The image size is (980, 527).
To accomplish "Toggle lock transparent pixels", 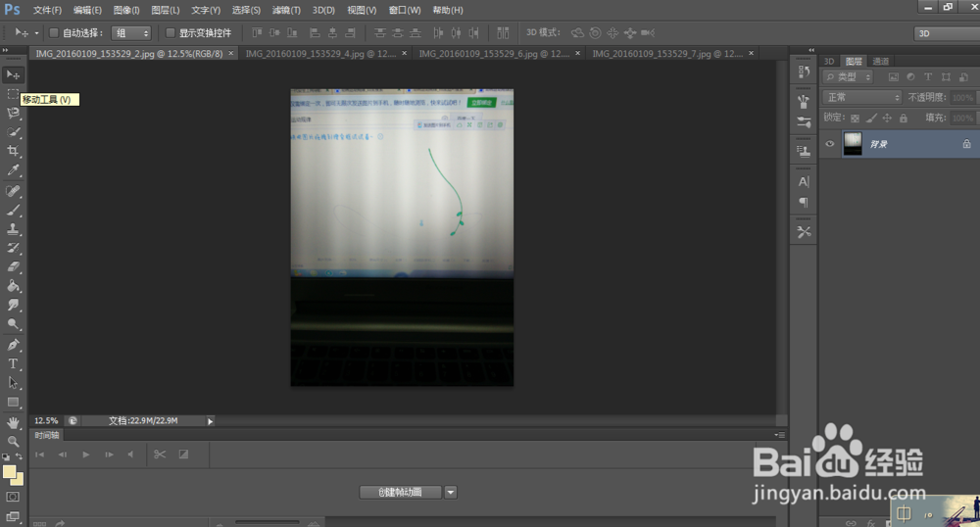I will point(855,118).
